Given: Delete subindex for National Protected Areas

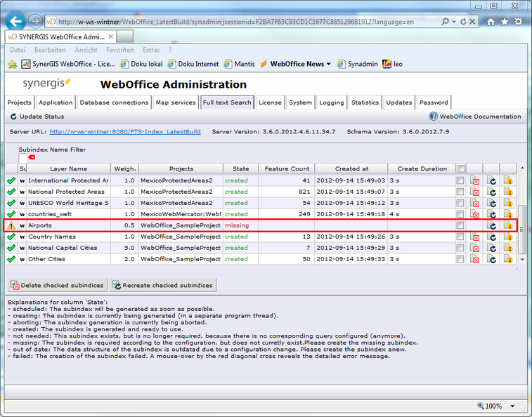Looking at the screenshot, I should (x=474, y=192).
